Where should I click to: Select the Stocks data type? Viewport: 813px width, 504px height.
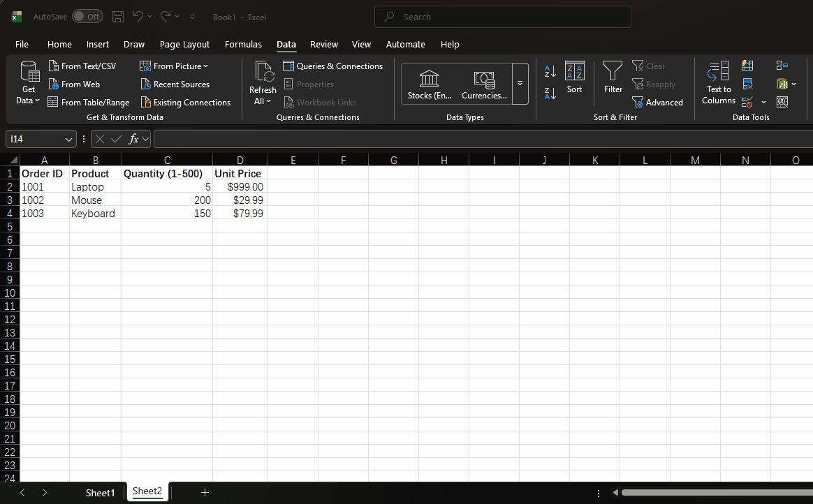(429, 84)
